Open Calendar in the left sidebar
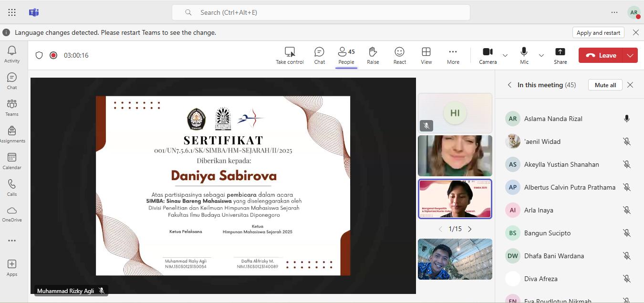Image resolution: width=644 pixels, height=303 pixels. pos(12,161)
